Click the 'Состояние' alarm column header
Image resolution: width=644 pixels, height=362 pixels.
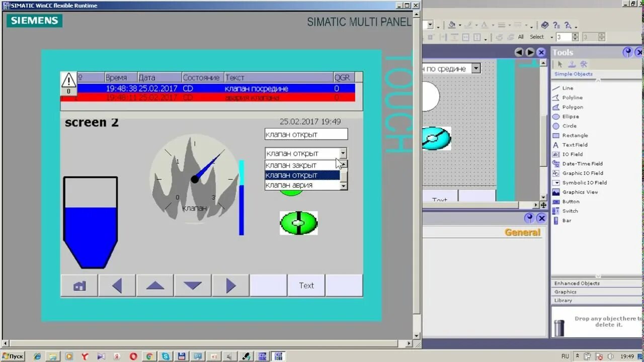pos(202,77)
